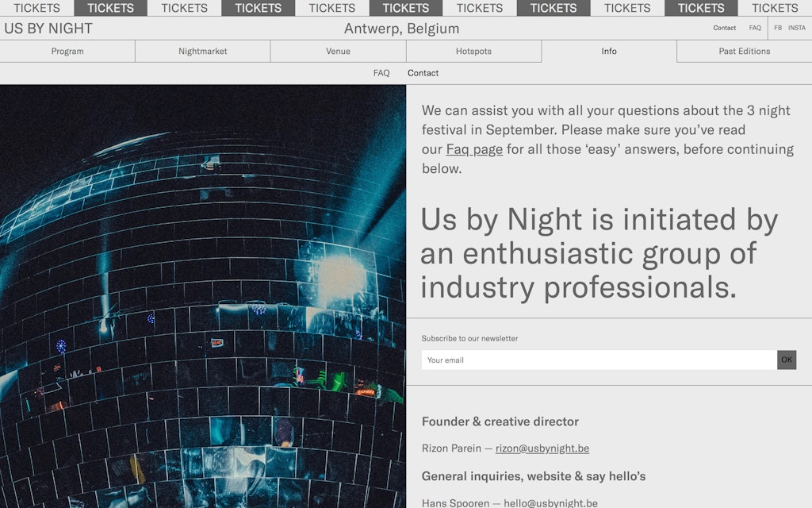Follow the Faq page link in paragraph
This screenshot has height=508, width=812.
[x=474, y=149]
